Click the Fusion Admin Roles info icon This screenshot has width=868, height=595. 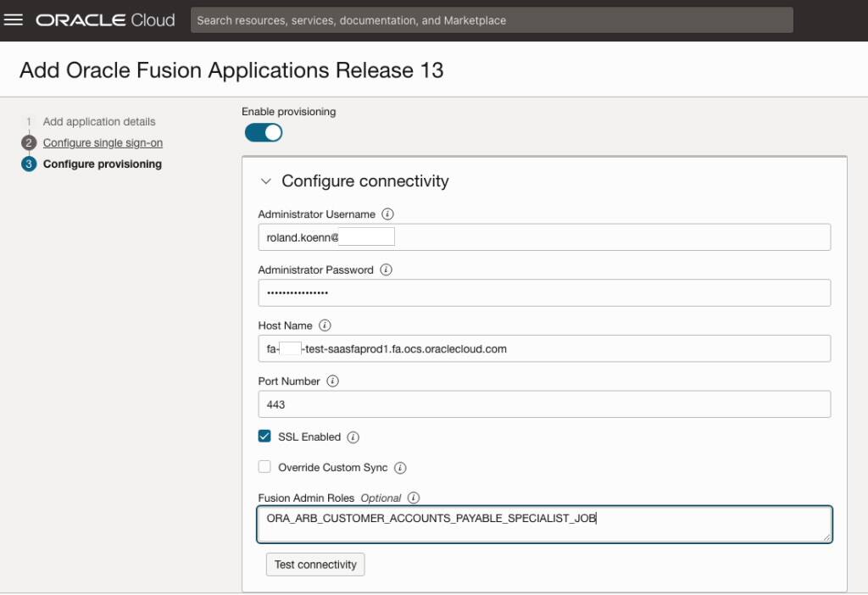click(415, 498)
